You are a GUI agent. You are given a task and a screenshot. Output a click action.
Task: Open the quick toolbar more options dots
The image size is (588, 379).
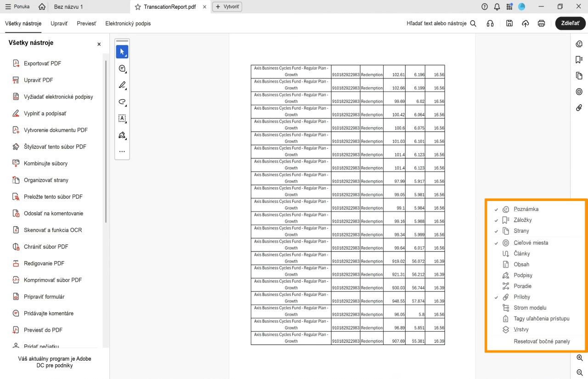point(122,151)
